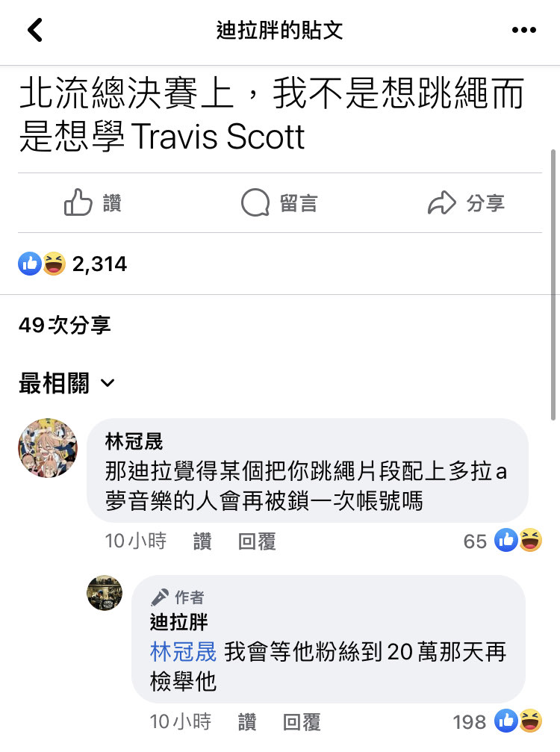Open 迪拉胖's author profile avatar
Viewport: 560px width, 752px height.
(104, 593)
